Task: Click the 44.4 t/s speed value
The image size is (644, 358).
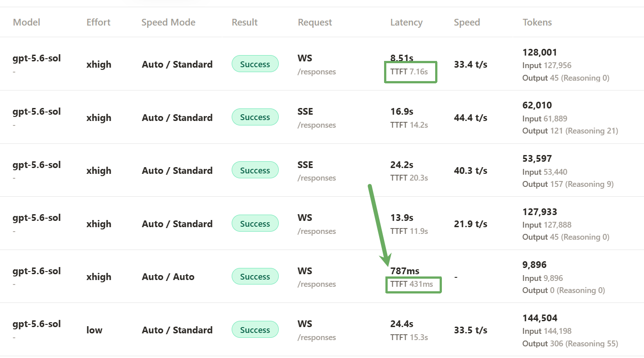Action: click(x=471, y=117)
